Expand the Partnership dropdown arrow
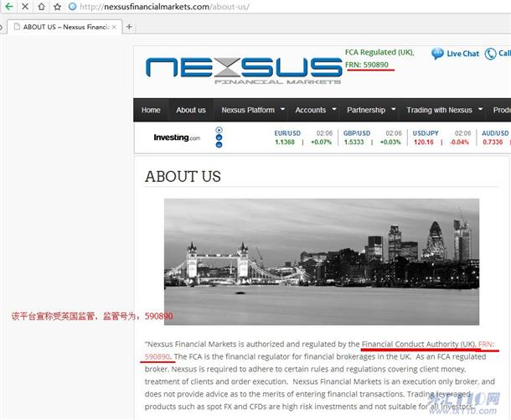 coord(394,109)
